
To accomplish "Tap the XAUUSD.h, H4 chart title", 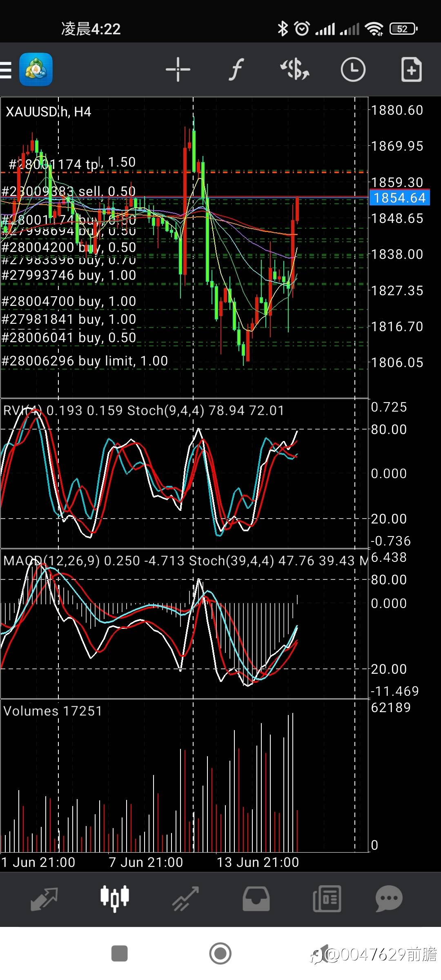I will [48, 111].
